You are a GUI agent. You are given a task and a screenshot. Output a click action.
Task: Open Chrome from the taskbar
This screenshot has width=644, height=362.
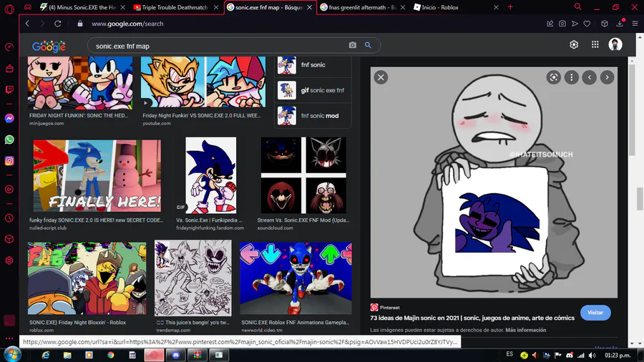tap(110, 355)
